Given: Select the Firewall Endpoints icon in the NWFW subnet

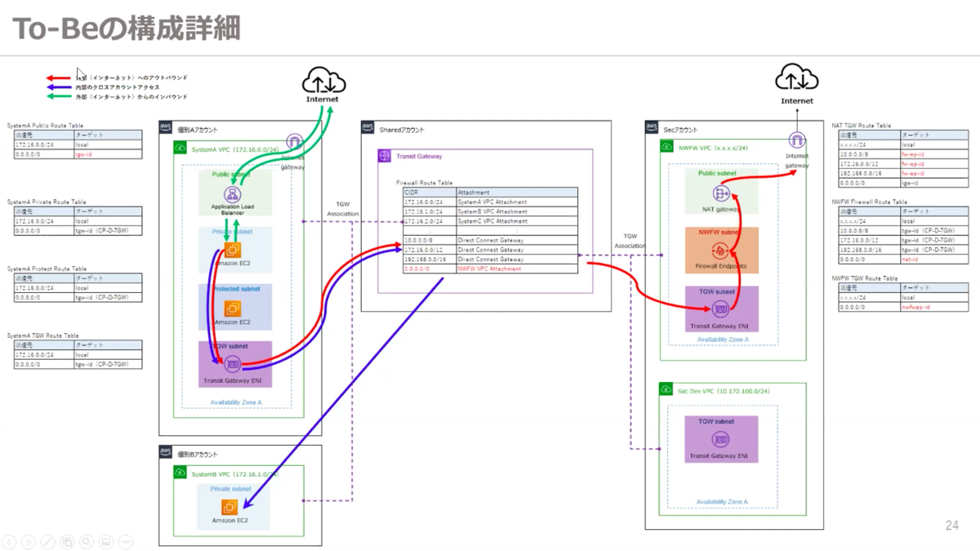Looking at the screenshot, I should point(720,251).
